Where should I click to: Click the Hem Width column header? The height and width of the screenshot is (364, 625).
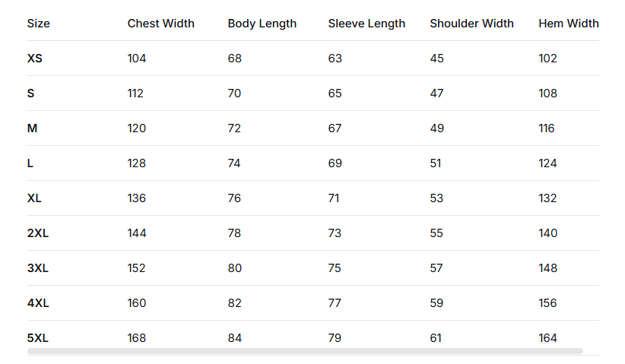point(568,24)
